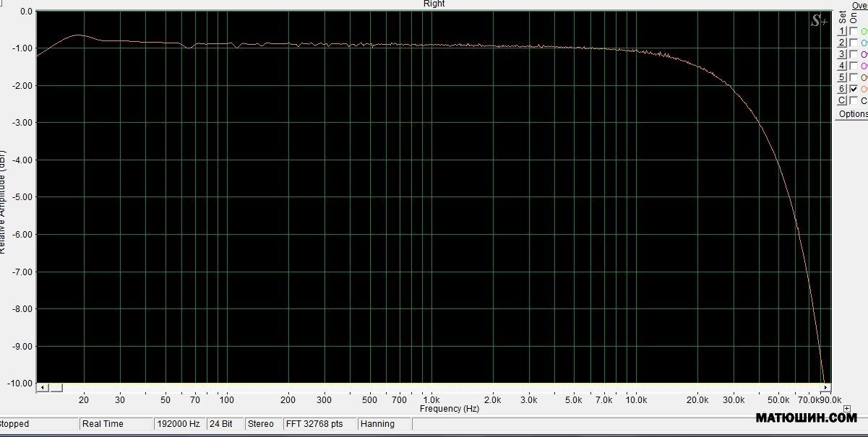Click overlay Set button 5

tap(842, 77)
